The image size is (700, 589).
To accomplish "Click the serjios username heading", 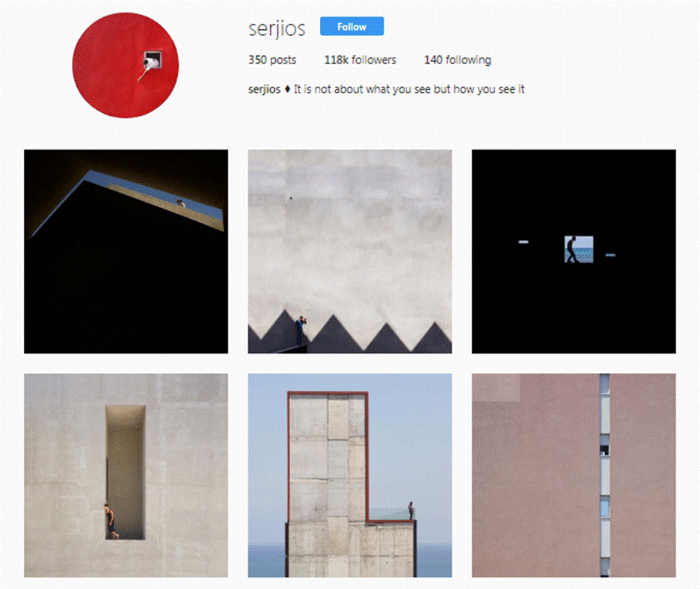I will coord(277,28).
